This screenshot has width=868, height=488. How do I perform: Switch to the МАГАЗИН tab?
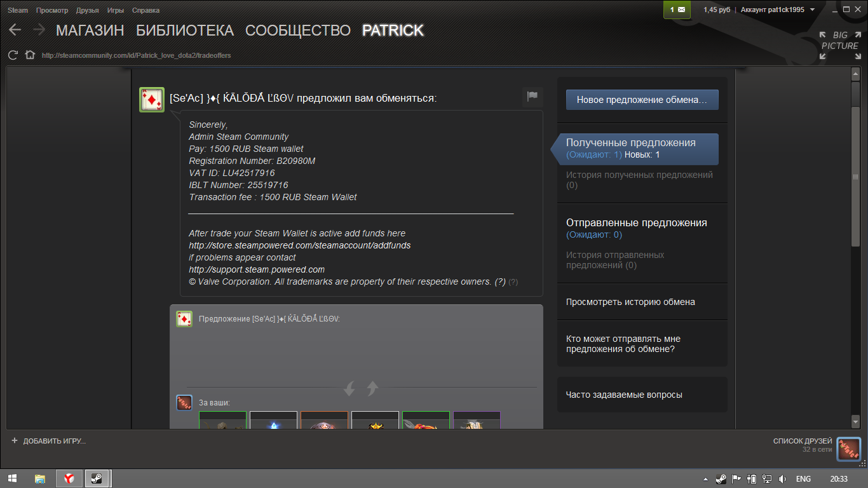tap(90, 30)
